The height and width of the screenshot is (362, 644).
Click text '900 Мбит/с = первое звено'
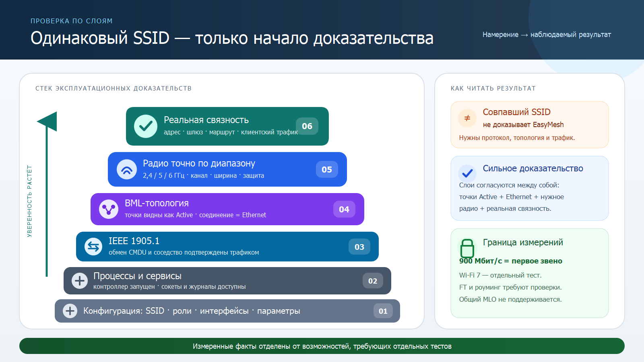[x=511, y=261]
